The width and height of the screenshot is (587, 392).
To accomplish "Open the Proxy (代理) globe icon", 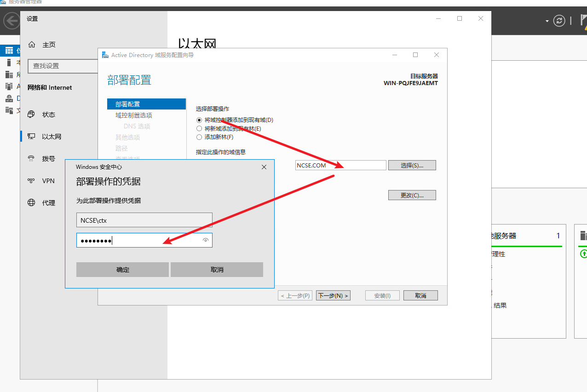I will 32,203.
